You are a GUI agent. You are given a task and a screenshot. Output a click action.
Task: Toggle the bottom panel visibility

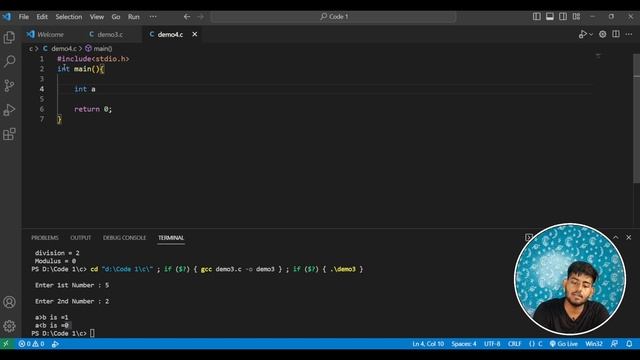click(550, 16)
